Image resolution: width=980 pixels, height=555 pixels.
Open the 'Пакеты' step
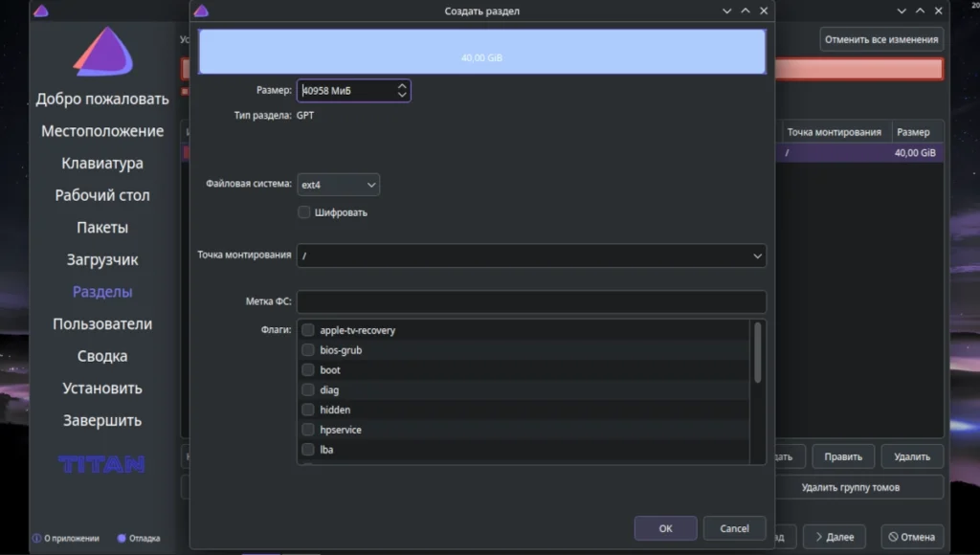102,228
